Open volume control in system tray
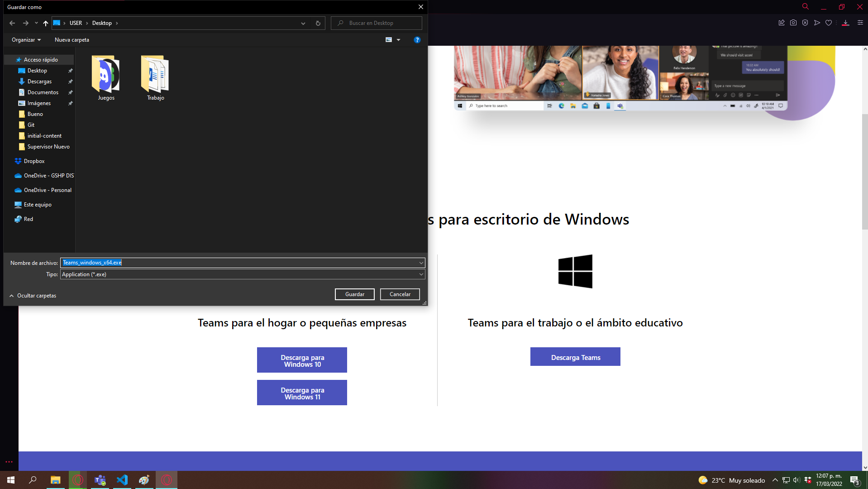 coord(796,480)
